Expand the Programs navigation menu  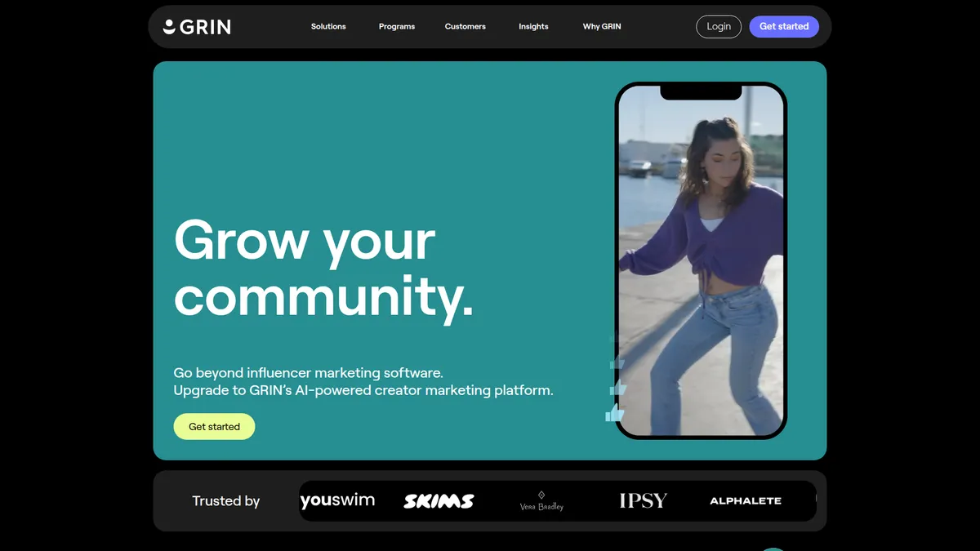397,27
